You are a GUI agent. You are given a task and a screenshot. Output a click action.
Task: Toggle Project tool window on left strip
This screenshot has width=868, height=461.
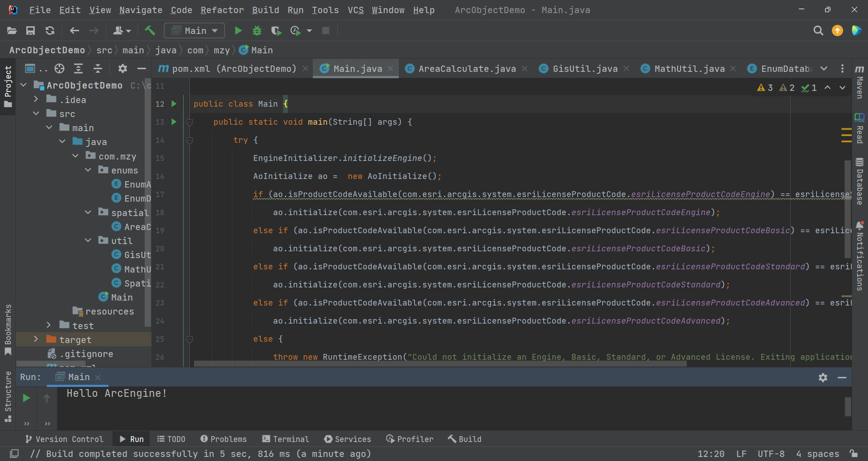tap(8, 87)
